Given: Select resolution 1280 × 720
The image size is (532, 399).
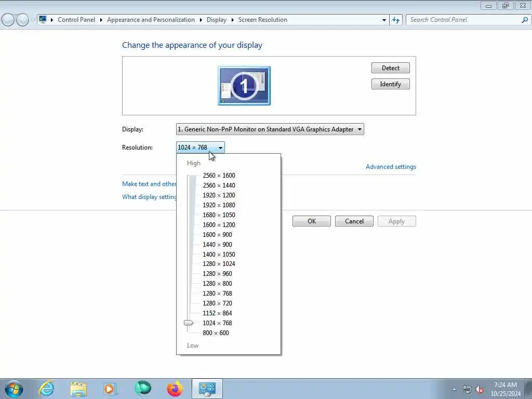Looking at the screenshot, I should pos(218,303).
